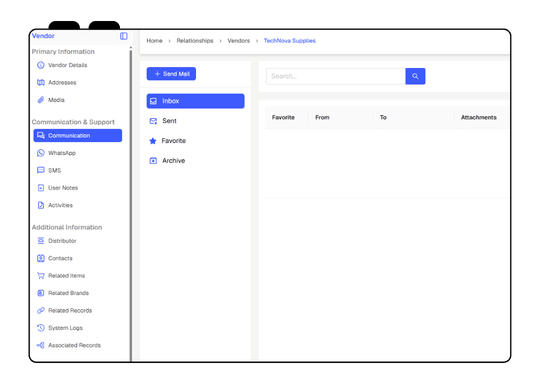Go to Vendors in the breadcrumb
The width and height of the screenshot is (540, 384).
tap(239, 41)
